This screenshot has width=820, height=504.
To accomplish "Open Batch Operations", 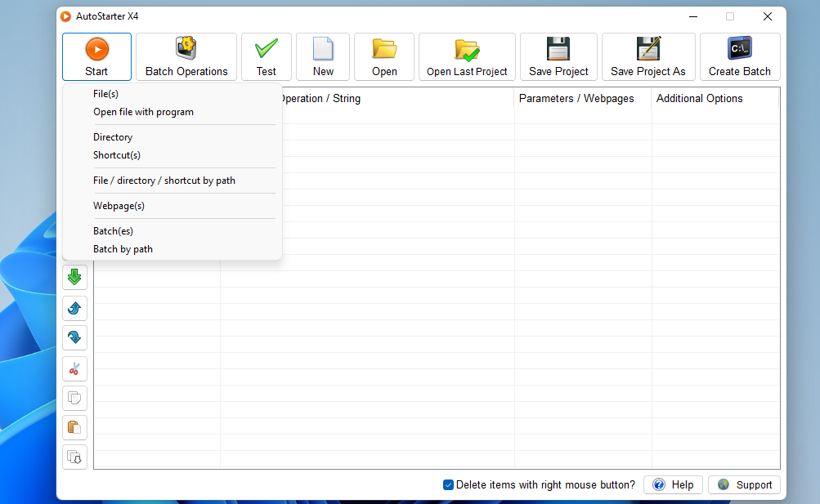I will 186,56.
